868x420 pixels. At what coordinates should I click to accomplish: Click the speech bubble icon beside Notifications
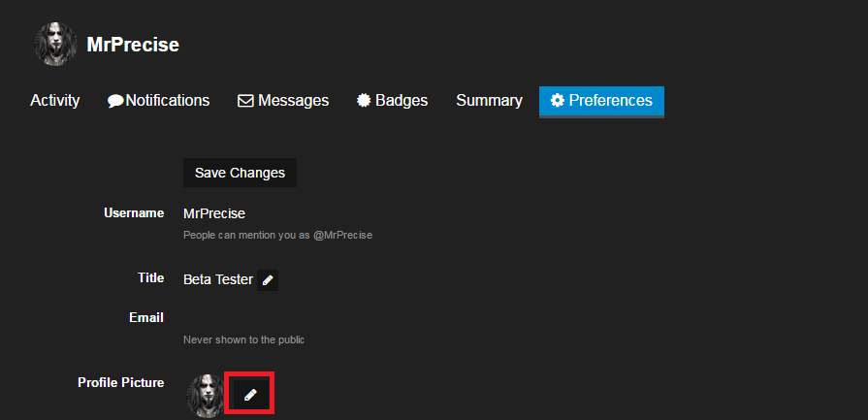[115, 101]
